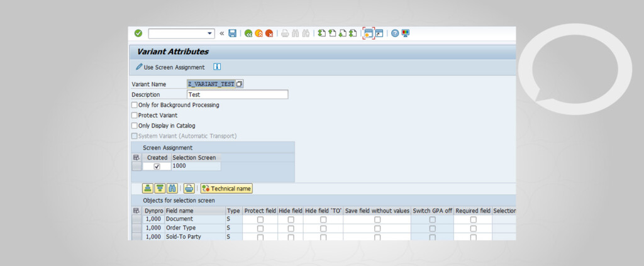Screen dimensions: 644x266
Task: Click the Sort Ascending icon
Action: point(148,188)
